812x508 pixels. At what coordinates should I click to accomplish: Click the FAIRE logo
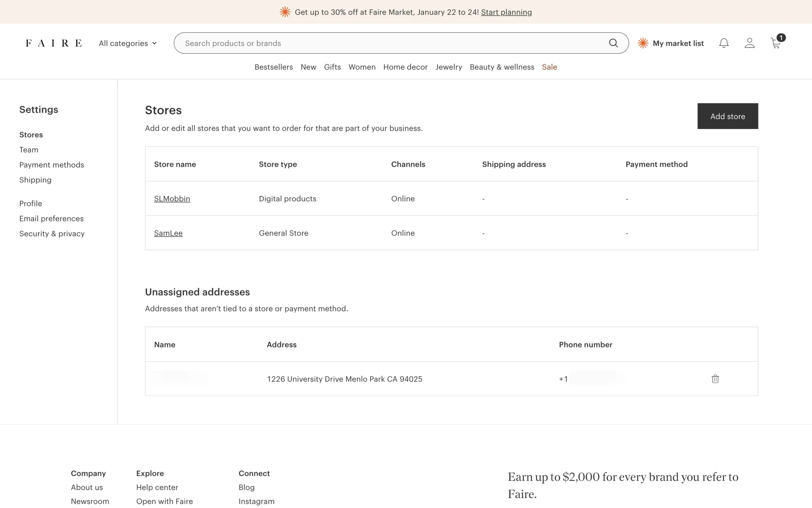(54, 43)
